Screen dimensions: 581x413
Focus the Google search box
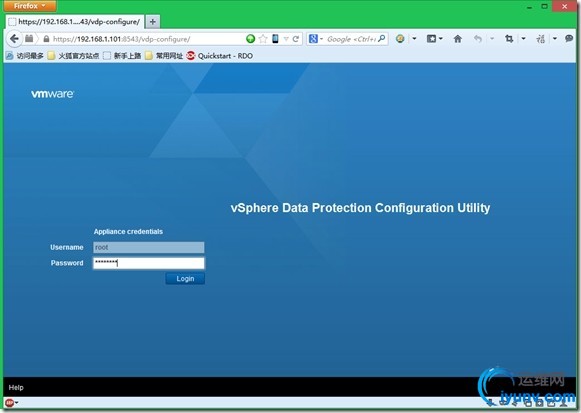[351, 39]
